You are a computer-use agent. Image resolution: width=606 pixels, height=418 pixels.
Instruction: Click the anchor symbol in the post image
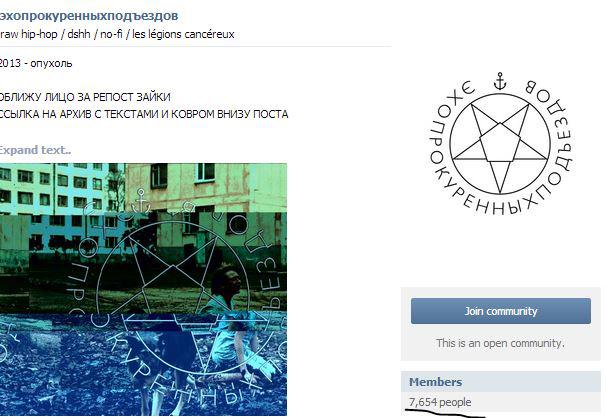(141, 201)
